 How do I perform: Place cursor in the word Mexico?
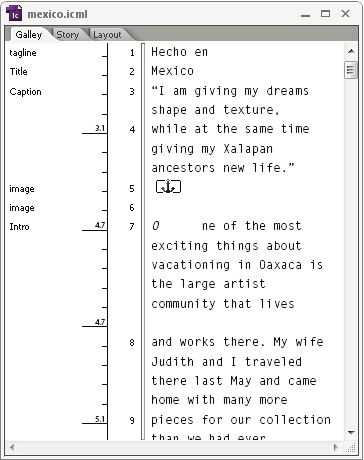point(172,71)
